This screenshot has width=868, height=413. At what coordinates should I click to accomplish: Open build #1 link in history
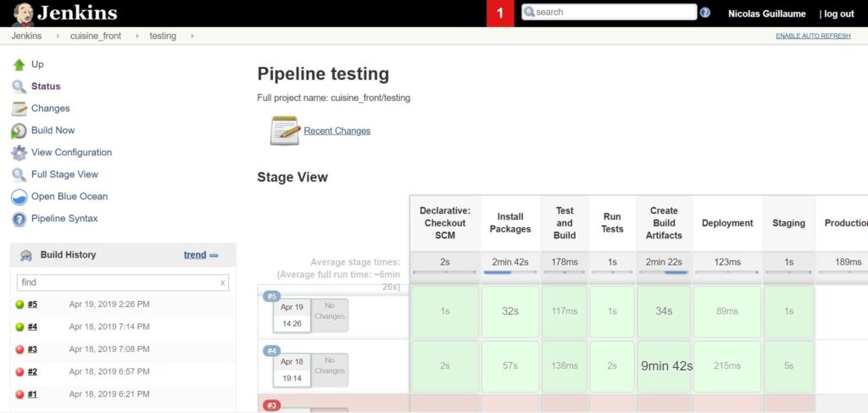(x=32, y=394)
